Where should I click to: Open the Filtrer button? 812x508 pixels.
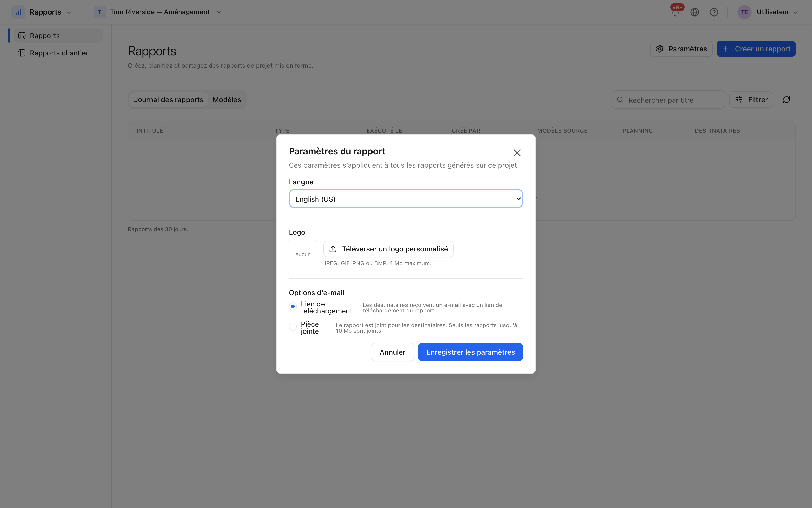(751, 100)
